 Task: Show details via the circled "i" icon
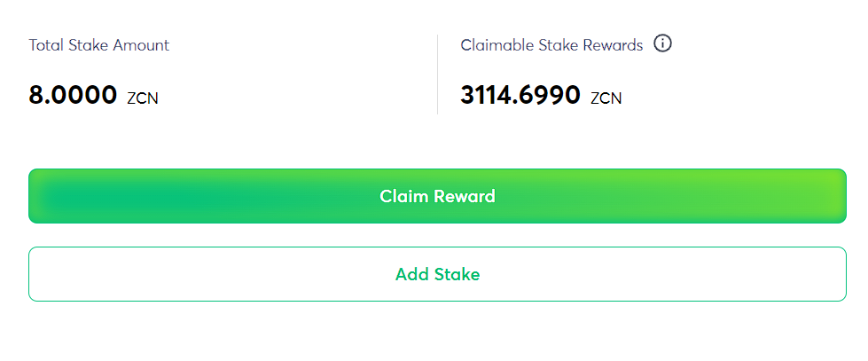click(662, 43)
